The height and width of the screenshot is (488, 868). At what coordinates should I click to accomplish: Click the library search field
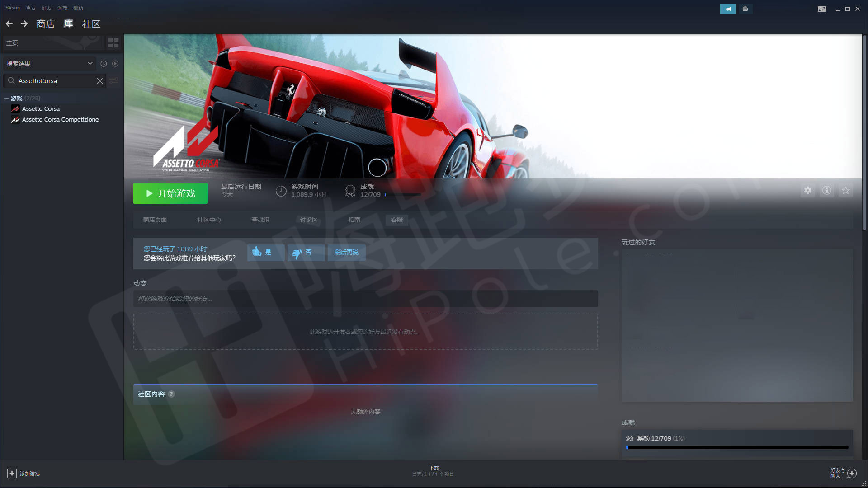(54, 81)
